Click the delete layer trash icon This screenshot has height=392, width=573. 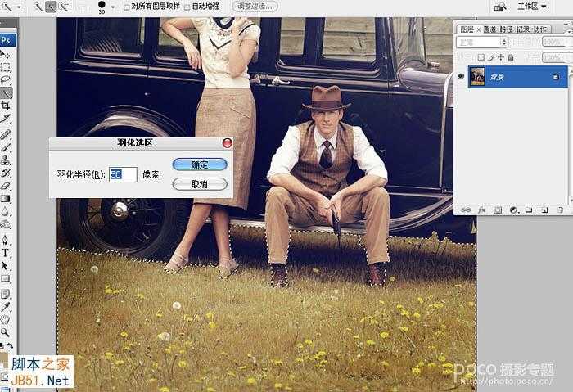coord(560,210)
